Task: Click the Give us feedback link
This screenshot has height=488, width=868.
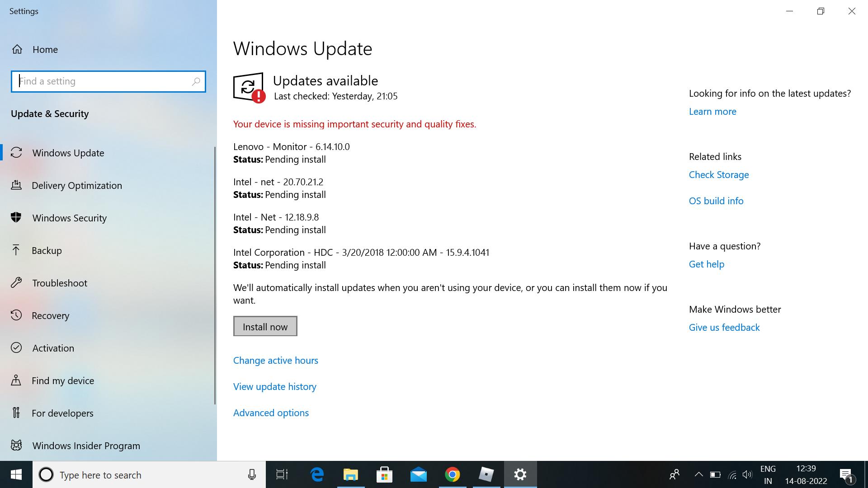Action: point(724,328)
